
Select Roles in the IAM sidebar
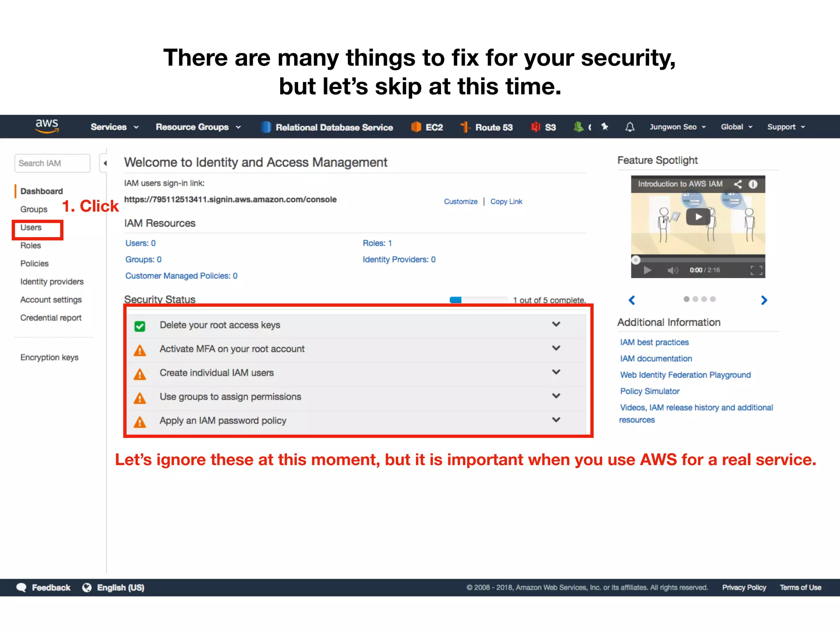click(31, 245)
